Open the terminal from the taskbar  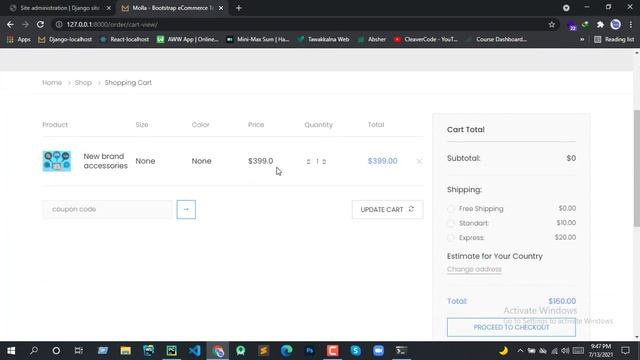(x=401, y=351)
